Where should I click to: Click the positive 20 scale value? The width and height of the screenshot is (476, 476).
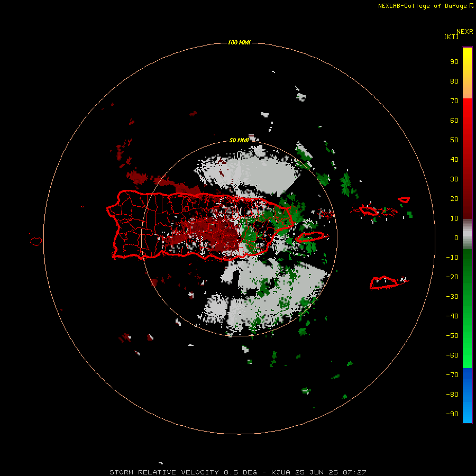tap(454, 198)
